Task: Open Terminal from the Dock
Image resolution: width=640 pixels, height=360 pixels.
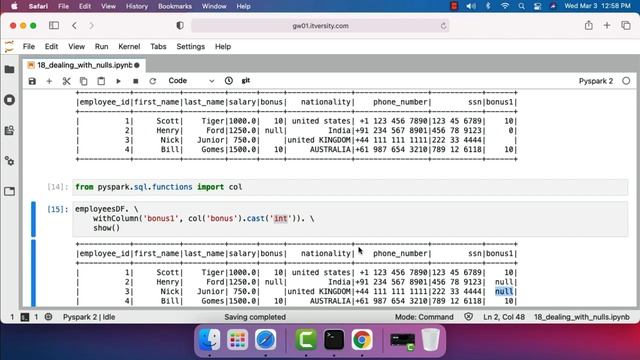Action: [334, 340]
